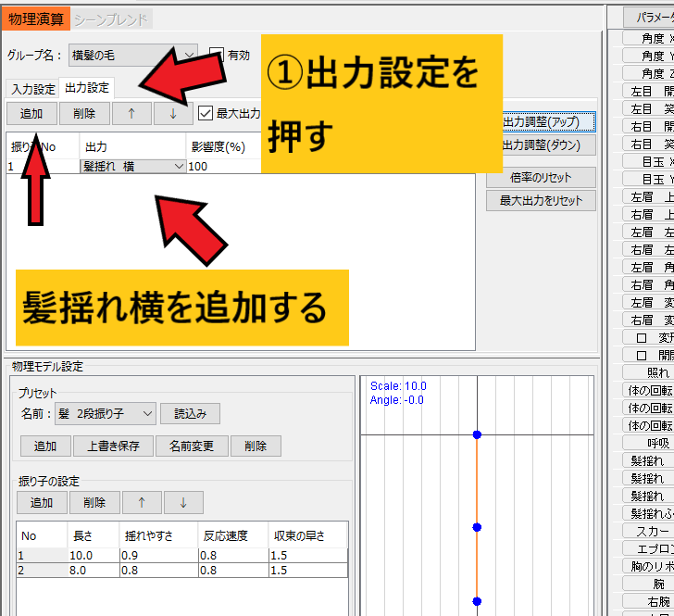The image size is (674, 616).
Task: Switch to the 入力設定 tab
Action: click(33, 89)
